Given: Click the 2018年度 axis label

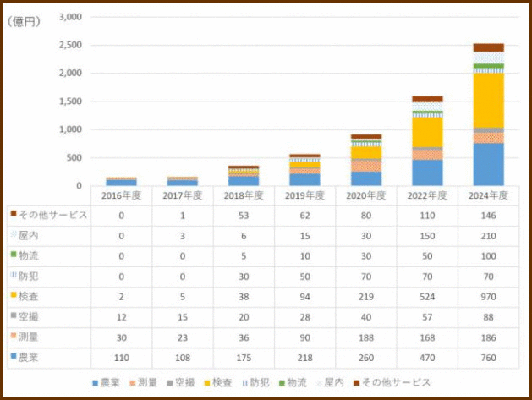Looking at the screenshot, I should [x=244, y=195].
